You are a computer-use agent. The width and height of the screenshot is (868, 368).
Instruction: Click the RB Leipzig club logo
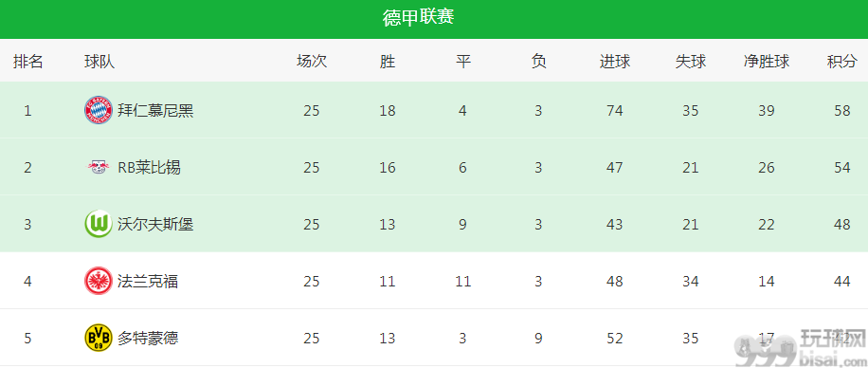[98, 167]
